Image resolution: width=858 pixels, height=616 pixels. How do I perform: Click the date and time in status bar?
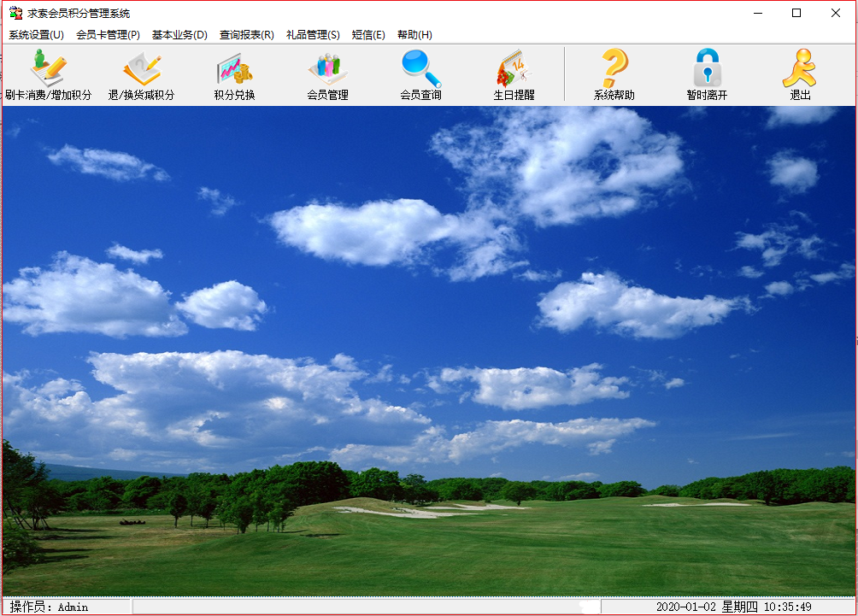pos(733,607)
